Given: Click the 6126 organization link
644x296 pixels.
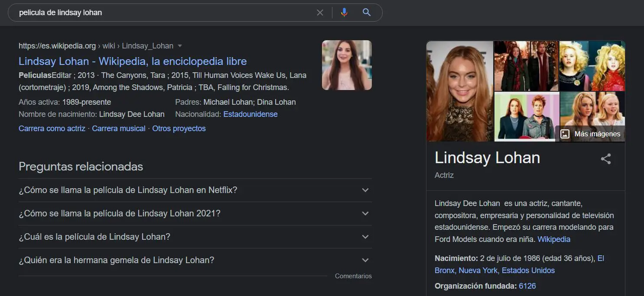Looking at the screenshot, I should (527, 286).
